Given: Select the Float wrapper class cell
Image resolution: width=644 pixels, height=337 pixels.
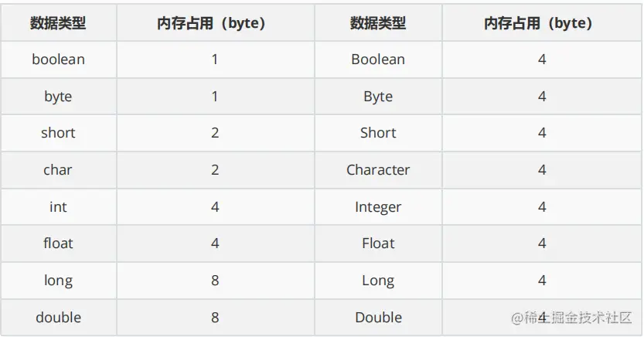Looking at the screenshot, I should (378, 243).
